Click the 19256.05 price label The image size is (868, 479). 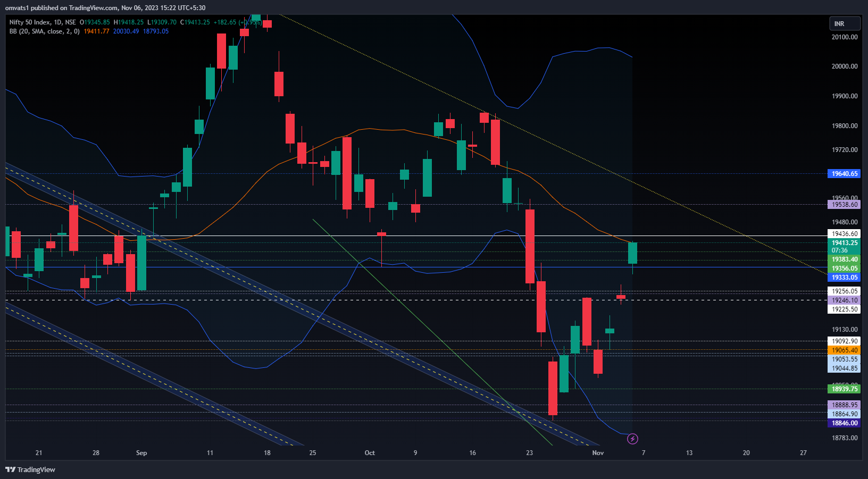tap(844, 291)
